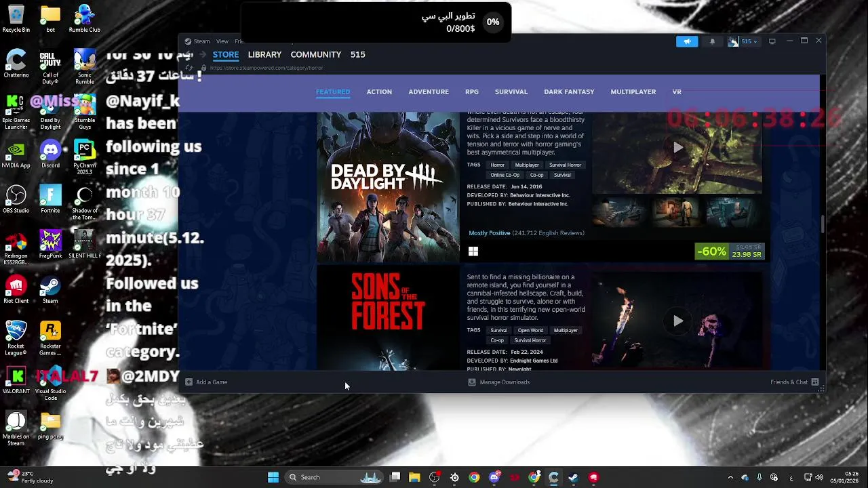868x488 pixels.
Task: Click Steam's megaphone announcements button
Action: [x=687, y=41]
